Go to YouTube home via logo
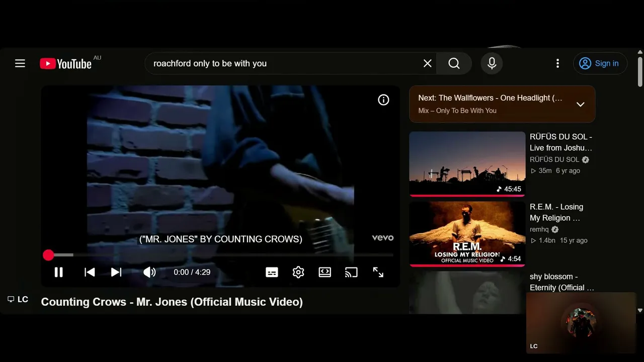Image resolution: width=644 pixels, height=362 pixels. coord(66,63)
